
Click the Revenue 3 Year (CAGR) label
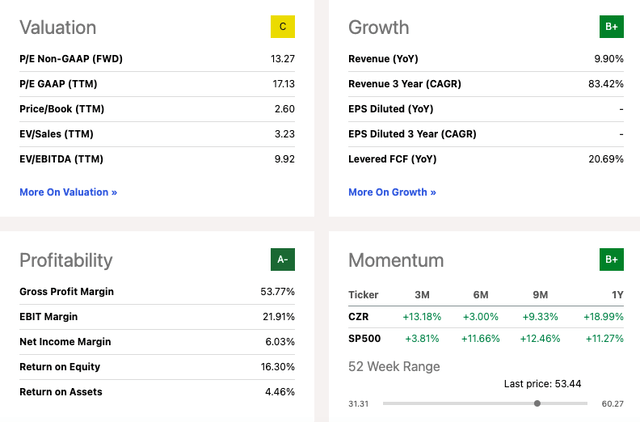point(404,84)
